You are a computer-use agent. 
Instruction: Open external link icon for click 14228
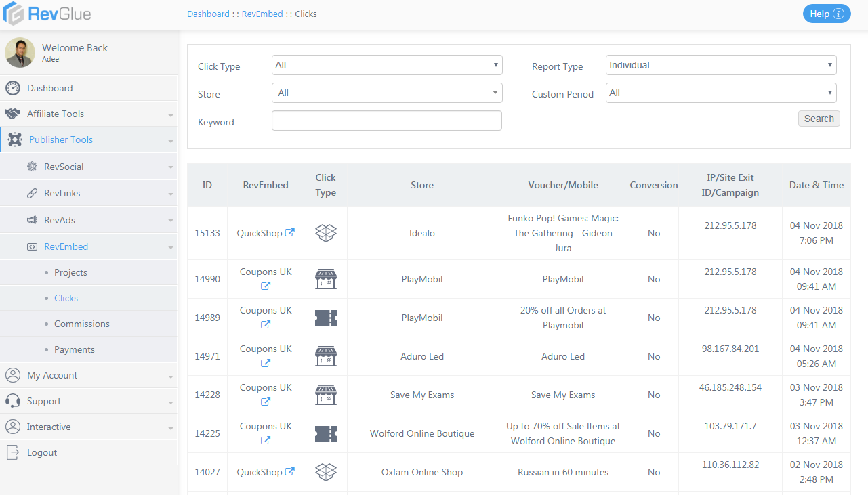click(x=266, y=402)
